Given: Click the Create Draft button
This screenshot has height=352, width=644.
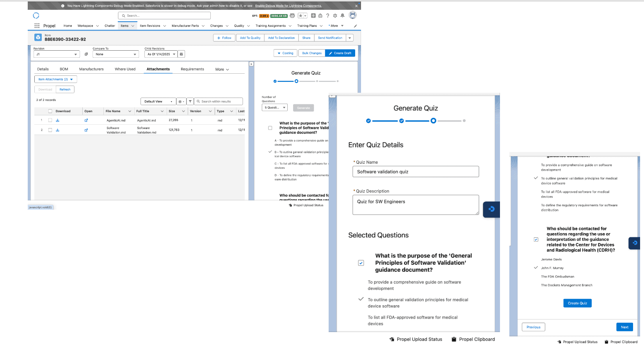Looking at the screenshot, I should pyautogui.click(x=340, y=53).
